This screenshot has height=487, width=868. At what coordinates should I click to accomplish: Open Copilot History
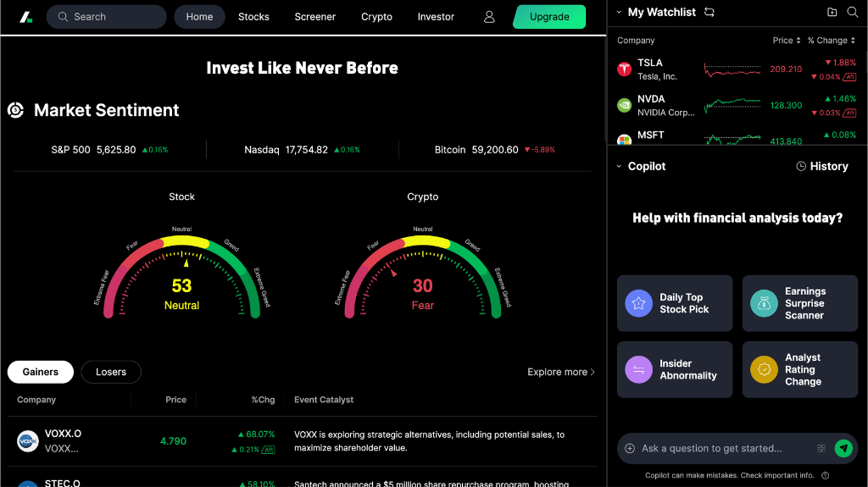(x=822, y=166)
